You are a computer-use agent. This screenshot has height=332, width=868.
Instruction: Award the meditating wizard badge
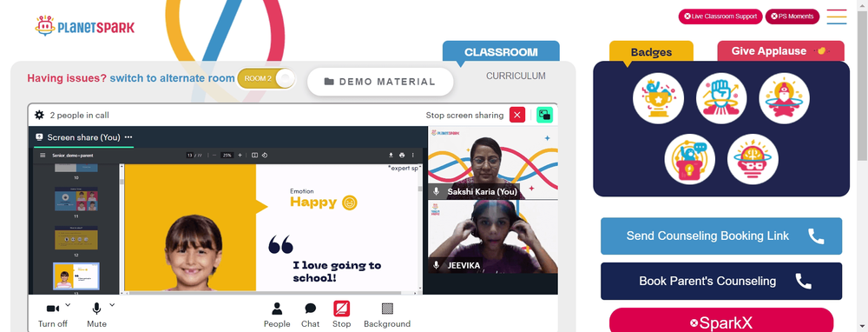click(x=785, y=99)
